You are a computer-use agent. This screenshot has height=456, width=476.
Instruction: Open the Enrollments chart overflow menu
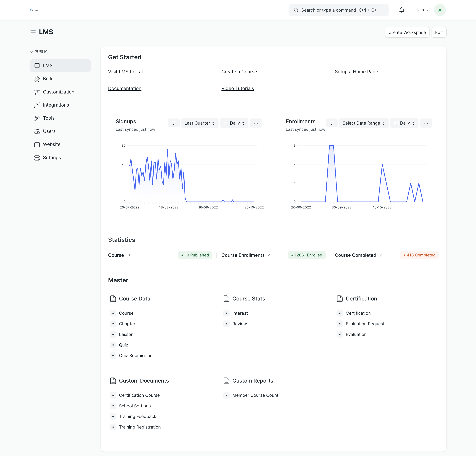point(426,123)
